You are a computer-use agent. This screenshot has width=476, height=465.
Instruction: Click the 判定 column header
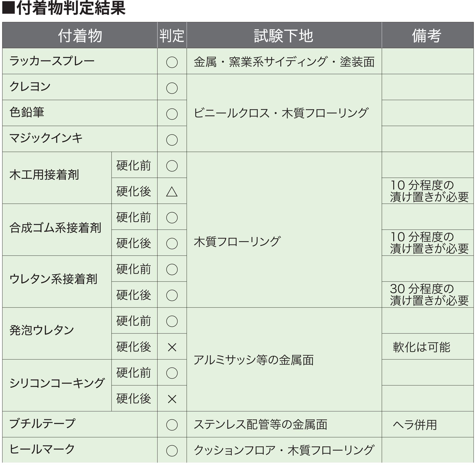coord(172,36)
